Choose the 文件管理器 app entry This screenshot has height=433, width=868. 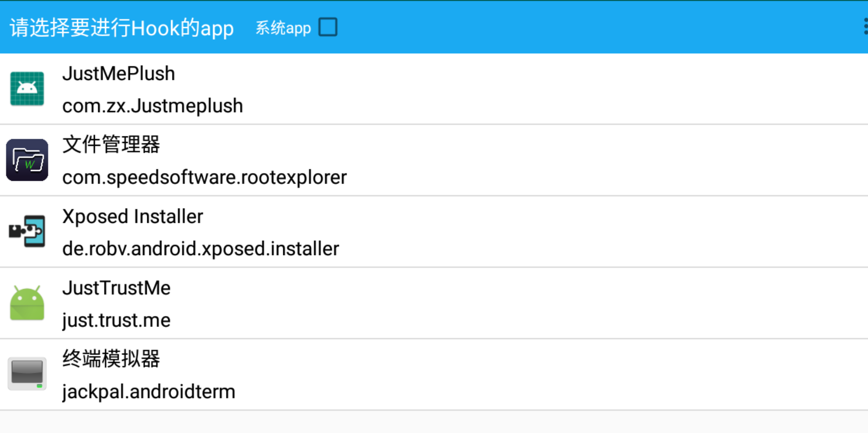[x=111, y=145]
